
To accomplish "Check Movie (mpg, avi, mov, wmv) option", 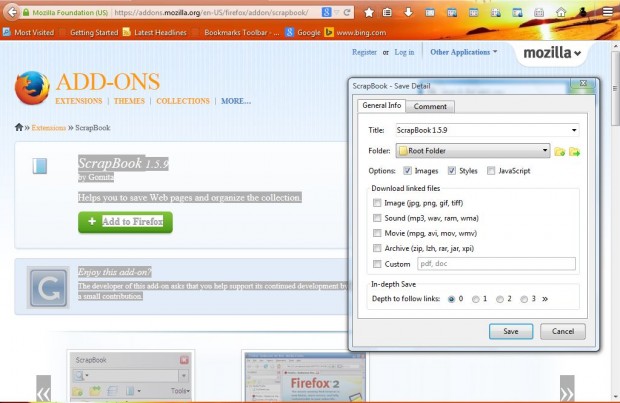I will tap(377, 233).
